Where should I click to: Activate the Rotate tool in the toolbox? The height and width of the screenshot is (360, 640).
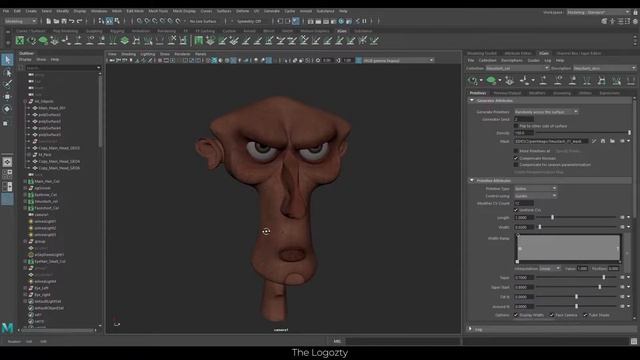(7, 109)
